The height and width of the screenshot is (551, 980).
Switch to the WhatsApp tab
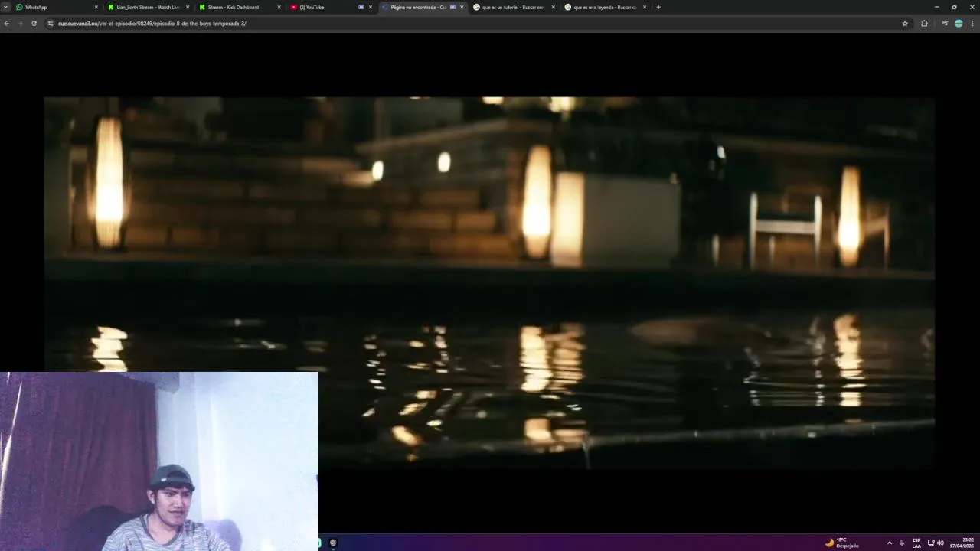(x=57, y=7)
